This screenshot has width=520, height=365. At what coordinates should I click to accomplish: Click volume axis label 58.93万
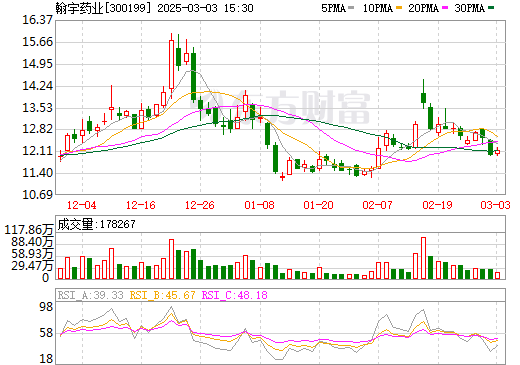[x=32, y=254]
